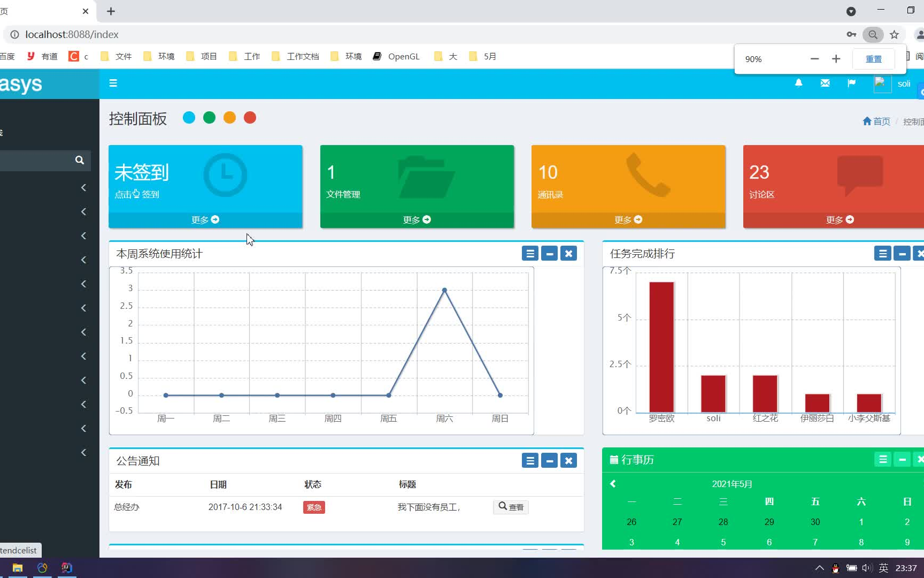Image resolution: width=924 pixels, height=578 pixels.
Task: Click 更多 on the 讨论区 card
Action: [840, 220]
